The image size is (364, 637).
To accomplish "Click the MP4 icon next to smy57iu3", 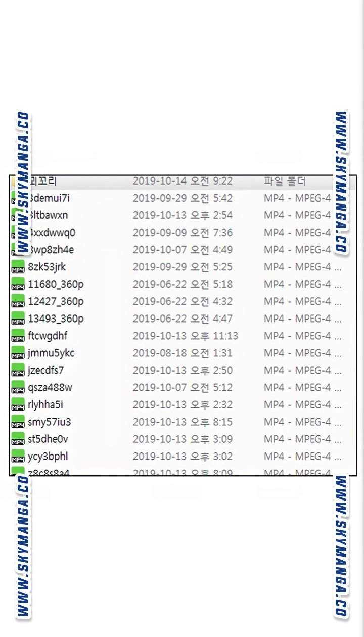I will [x=18, y=422].
